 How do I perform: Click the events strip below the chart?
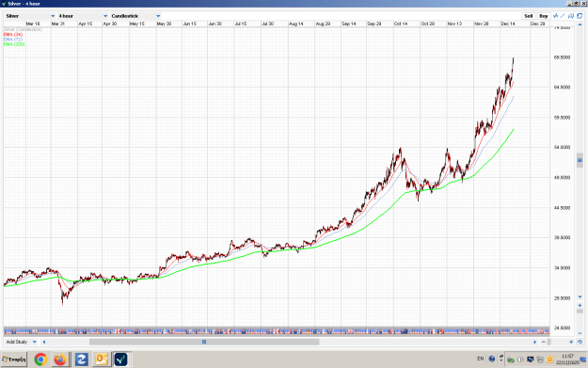pos(277,331)
